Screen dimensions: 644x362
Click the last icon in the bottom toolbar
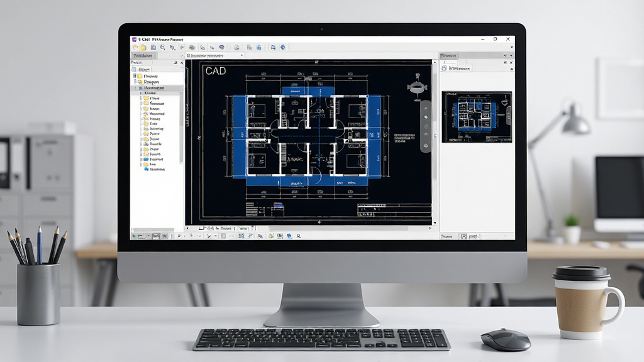(299, 236)
